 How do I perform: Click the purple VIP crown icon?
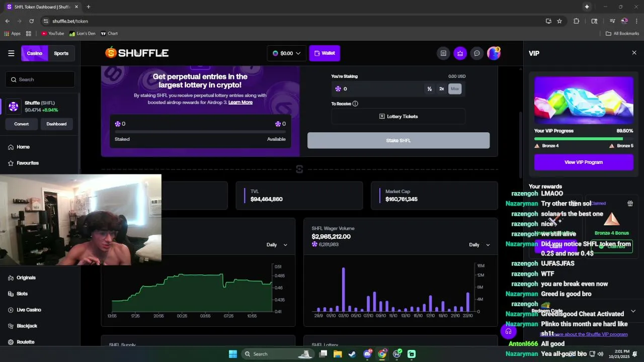click(460, 53)
